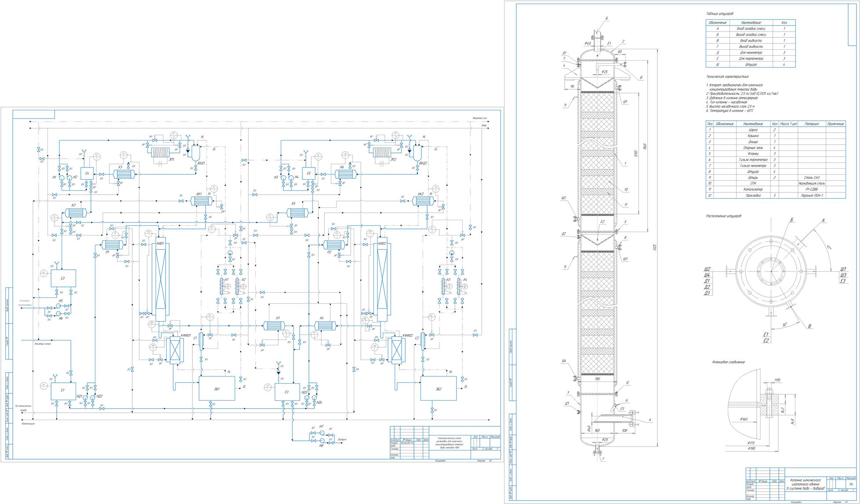860x504 pixels.
Task: Click the nozzle layout top-view circle
Action: pyautogui.click(x=771, y=271)
